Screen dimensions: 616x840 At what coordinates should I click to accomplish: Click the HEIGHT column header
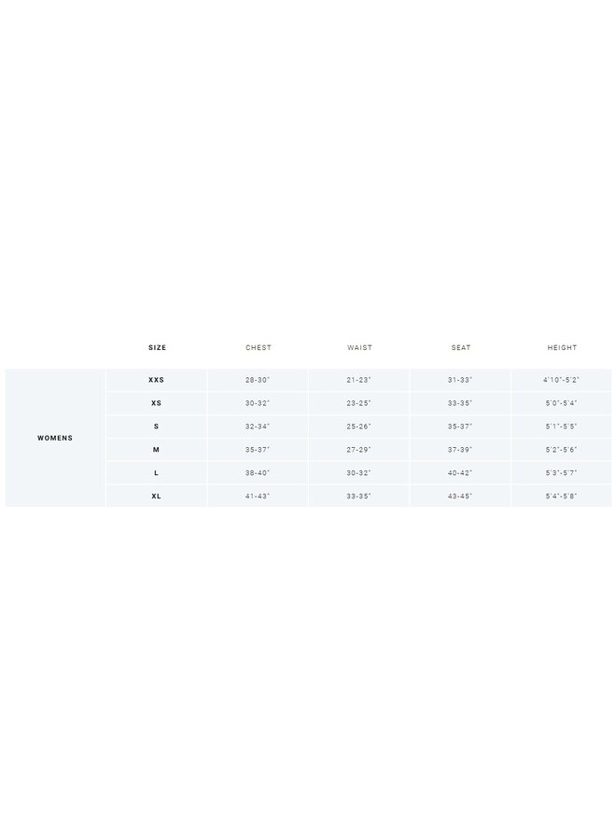coord(562,347)
